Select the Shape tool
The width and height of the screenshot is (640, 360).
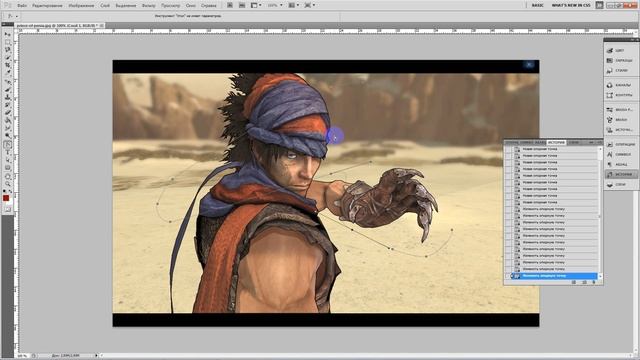point(7,167)
